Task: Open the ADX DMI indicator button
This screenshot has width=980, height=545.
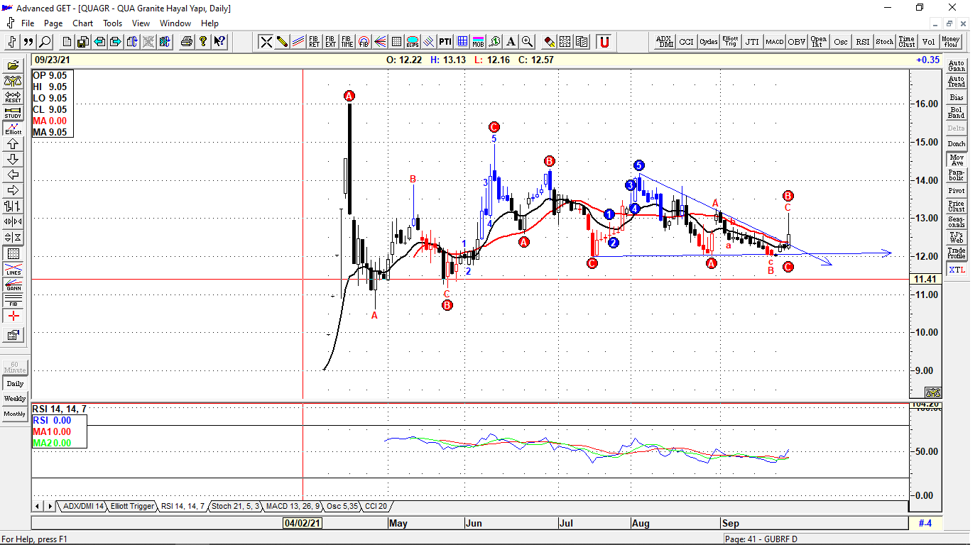Action: [664, 42]
